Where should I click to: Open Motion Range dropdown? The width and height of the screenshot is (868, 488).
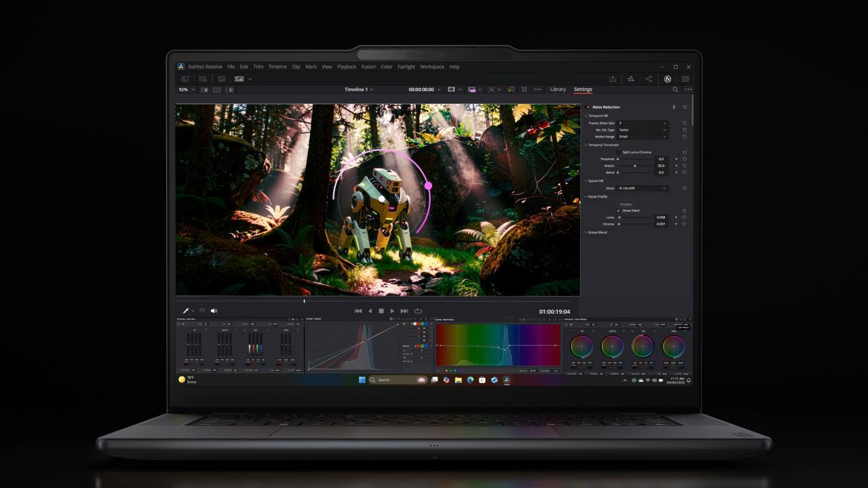(x=642, y=137)
